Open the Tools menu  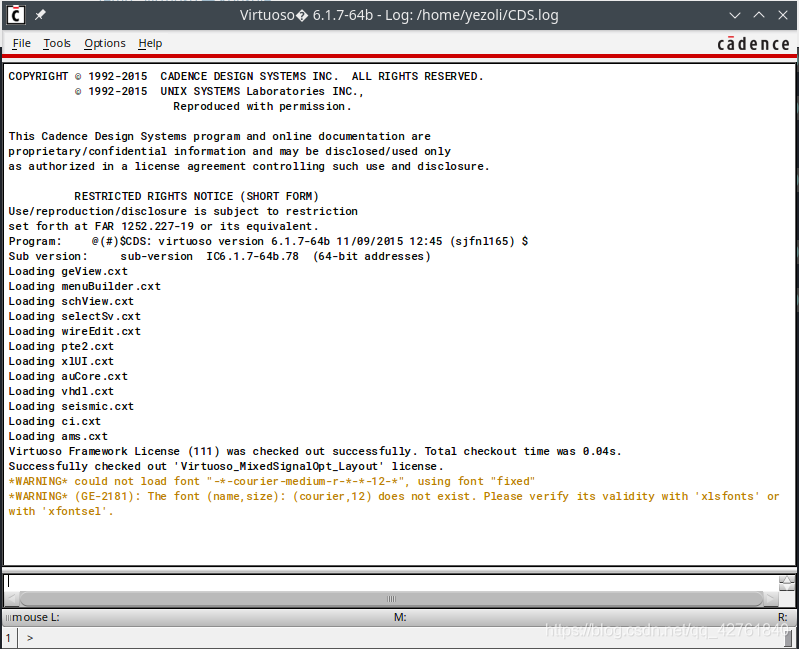click(x=57, y=43)
